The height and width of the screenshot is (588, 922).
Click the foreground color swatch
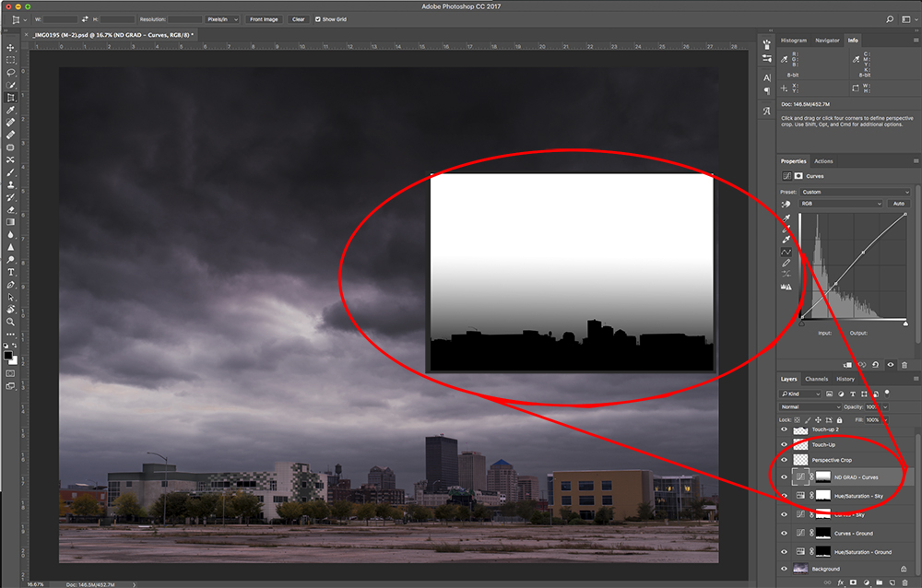coord(8,356)
